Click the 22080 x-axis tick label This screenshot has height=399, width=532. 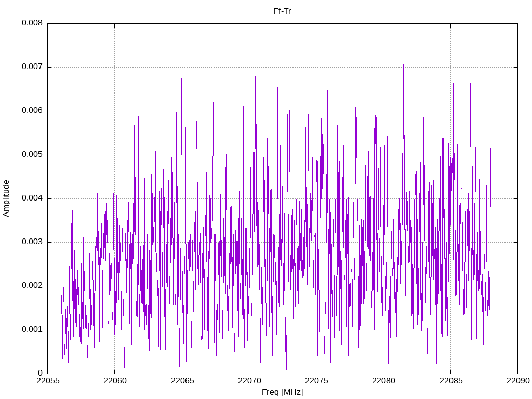(x=383, y=381)
